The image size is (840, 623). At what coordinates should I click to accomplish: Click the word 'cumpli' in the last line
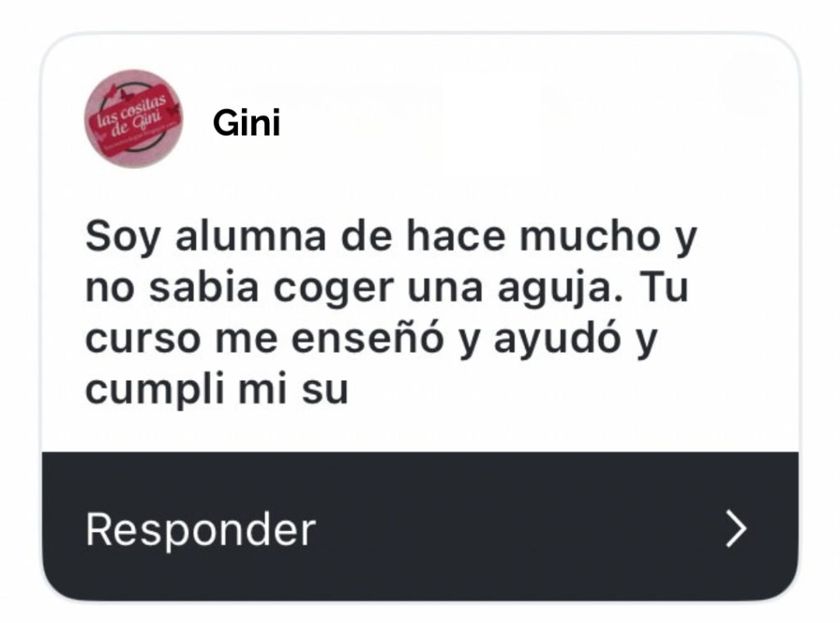(x=155, y=391)
